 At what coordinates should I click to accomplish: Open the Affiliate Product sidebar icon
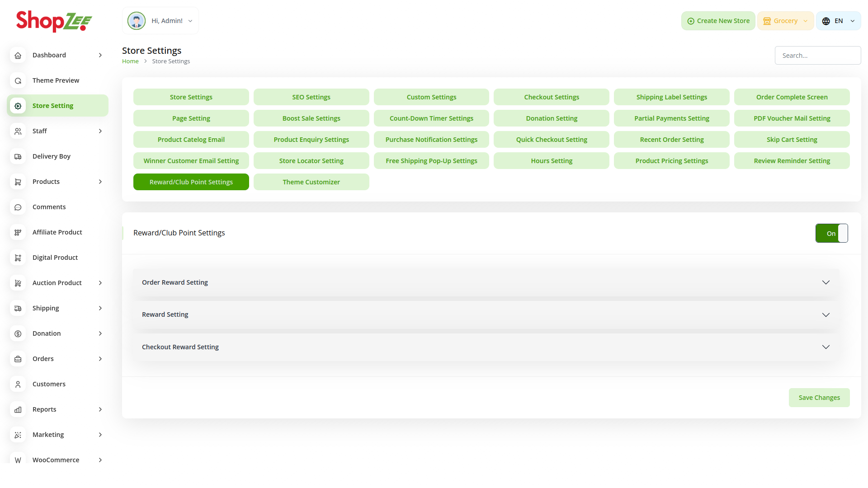point(18,232)
